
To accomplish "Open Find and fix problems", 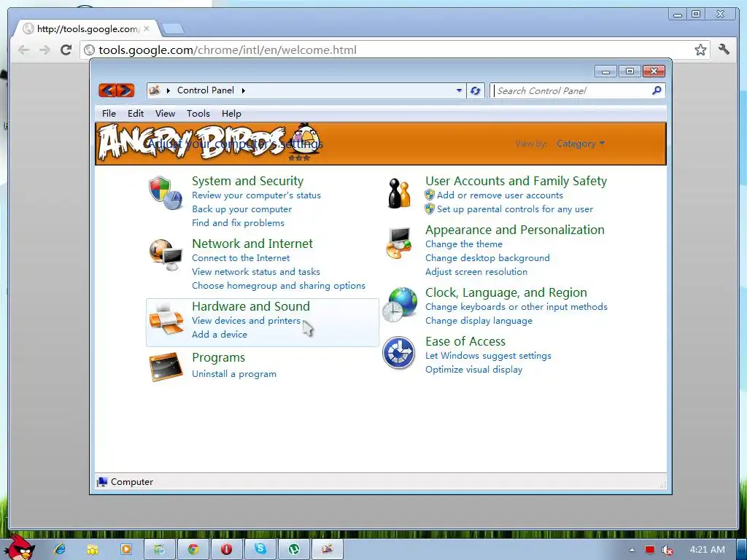I will (239, 223).
